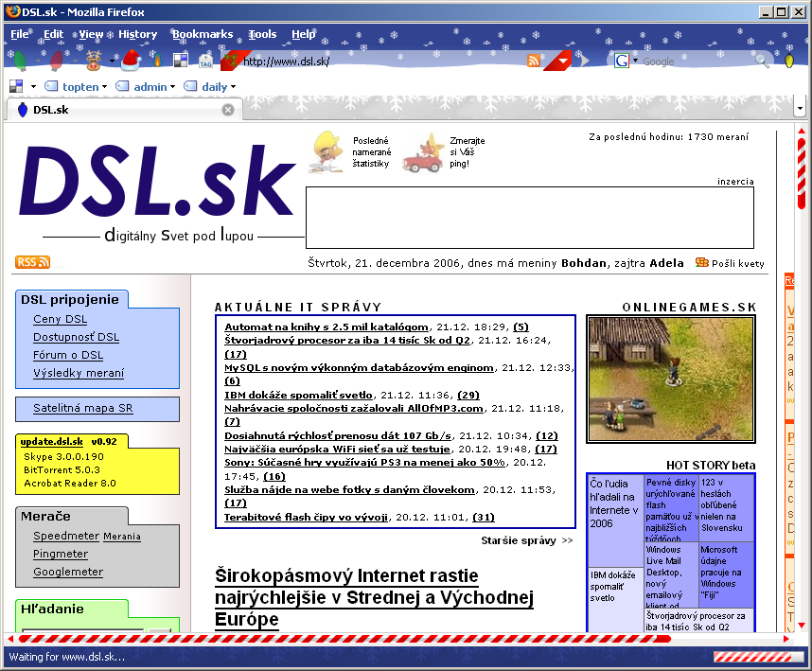Viewport: 812px width, 671px height.
Task: Click the address bar URL field
Action: point(383,62)
